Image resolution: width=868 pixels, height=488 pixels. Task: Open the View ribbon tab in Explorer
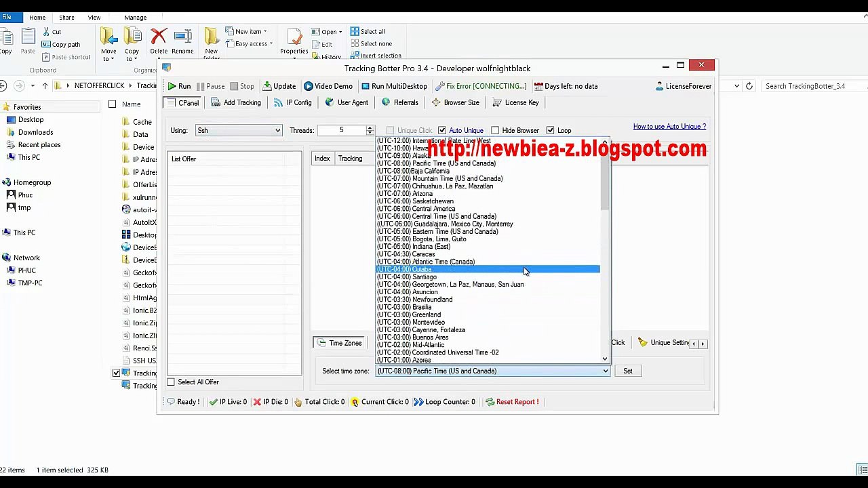coord(94,18)
